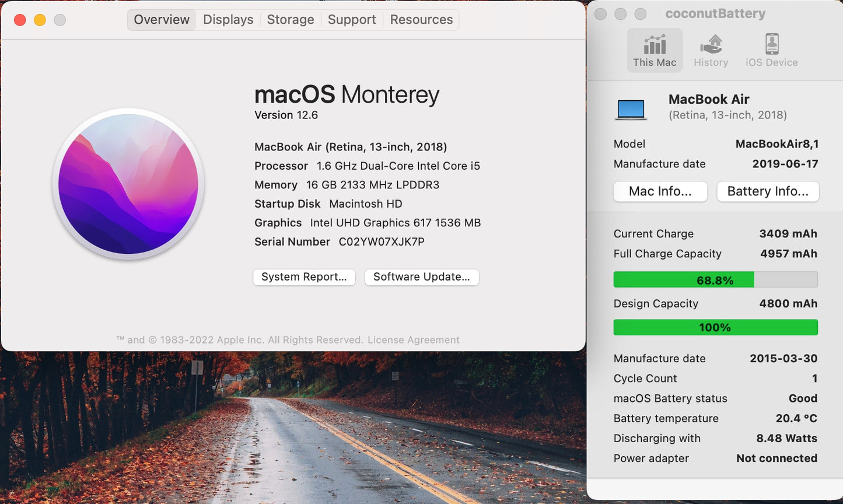Viewport: 843px width, 504px height.
Task: Select the iOS Device icon
Action: click(x=771, y=51)
